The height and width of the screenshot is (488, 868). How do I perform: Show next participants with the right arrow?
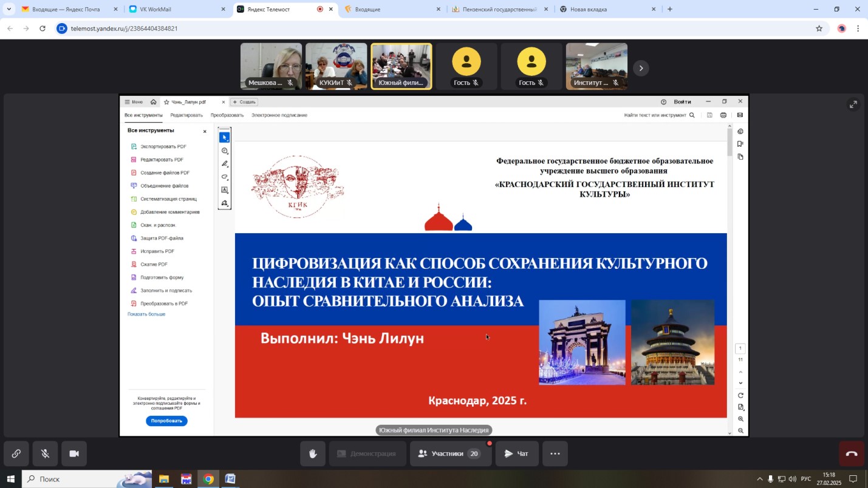click(x=641, y=68)
